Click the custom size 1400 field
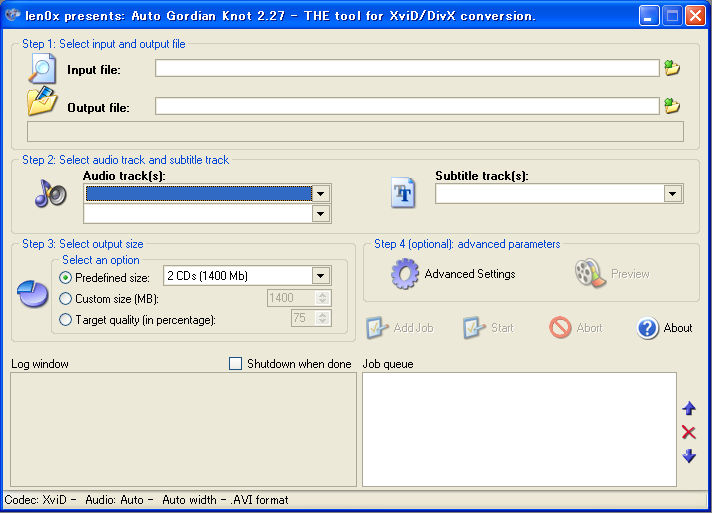712x513 pixels. [291, 298]
